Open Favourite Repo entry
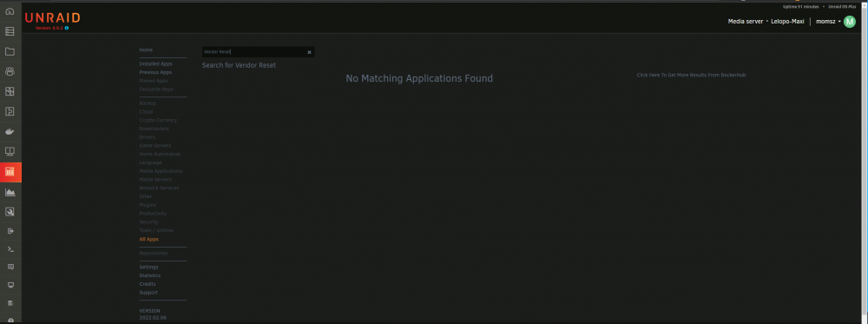 pyautogui.click(x=156, y=89)
